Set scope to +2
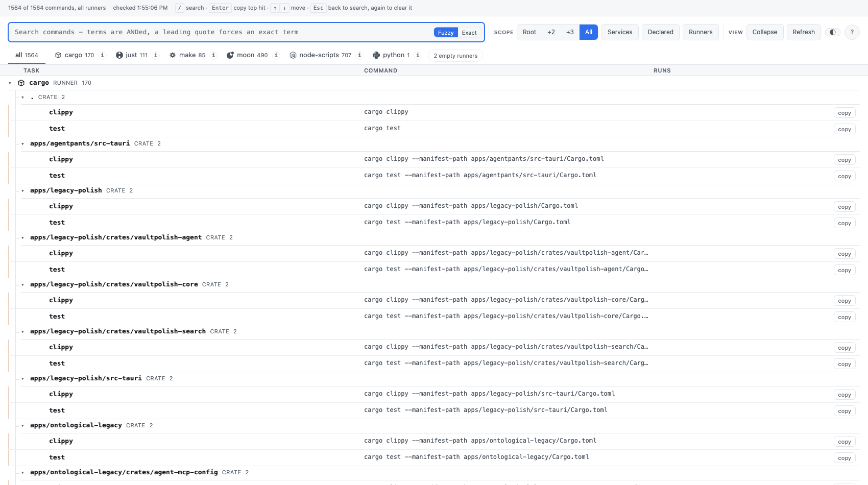Viewport: 868px width, 485px height. pyautogui.click(x=551, y=32)
